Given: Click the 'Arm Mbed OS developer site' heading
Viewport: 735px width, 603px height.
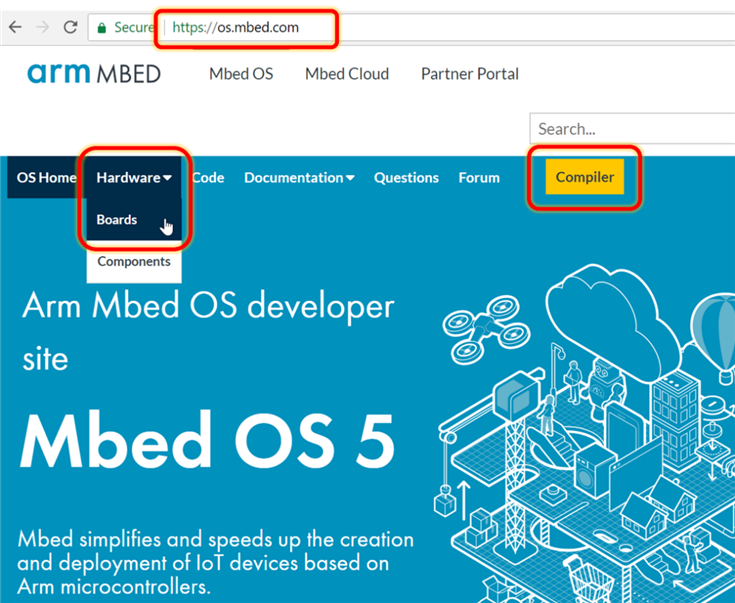Looking at the screenshot, I should pos(208,331).
